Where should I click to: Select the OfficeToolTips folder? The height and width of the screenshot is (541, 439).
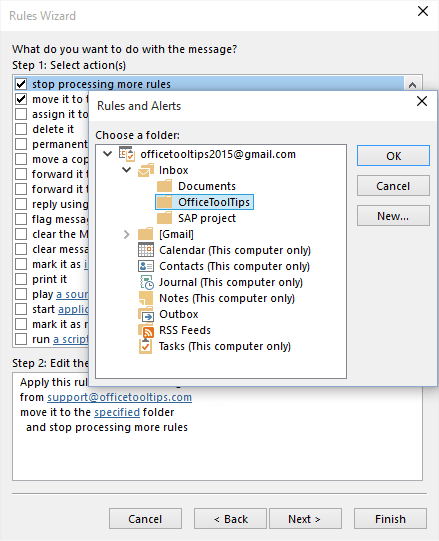(x=214, y=202)
